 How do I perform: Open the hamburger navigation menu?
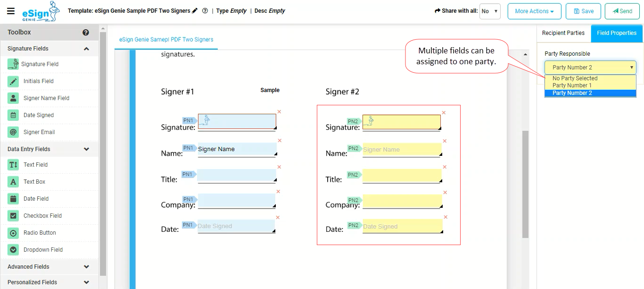point(11,11)
